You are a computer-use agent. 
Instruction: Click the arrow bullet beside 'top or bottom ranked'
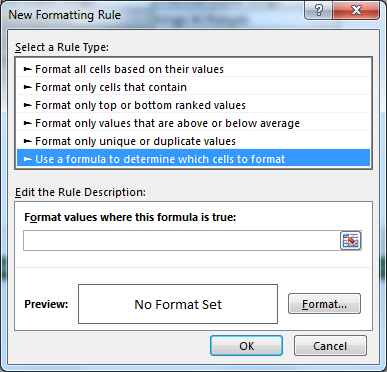27,105
